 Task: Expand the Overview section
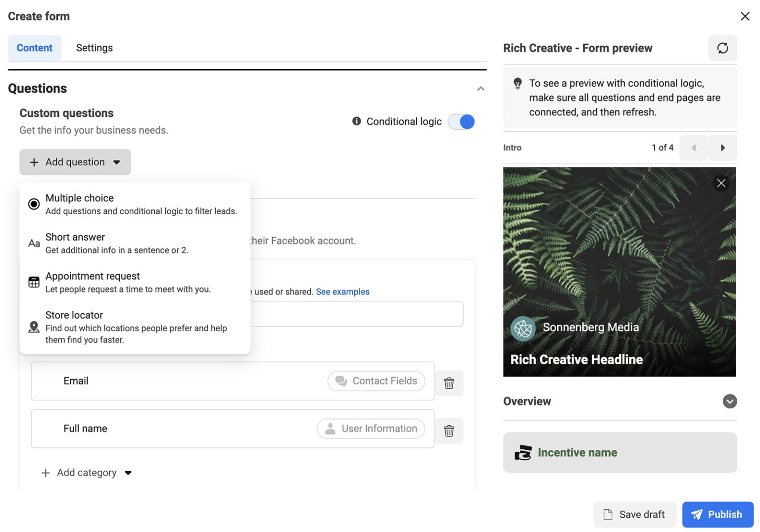coord(729,401)
